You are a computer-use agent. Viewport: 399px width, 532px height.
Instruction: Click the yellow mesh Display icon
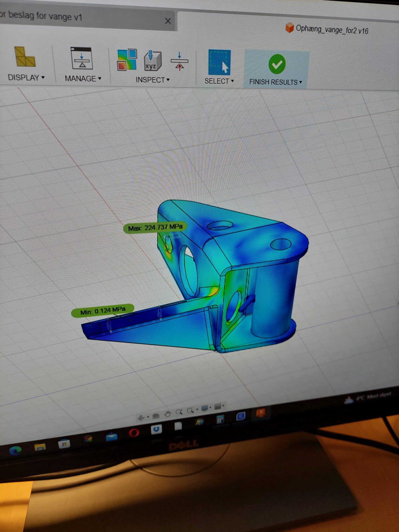(x=25, y=57)
